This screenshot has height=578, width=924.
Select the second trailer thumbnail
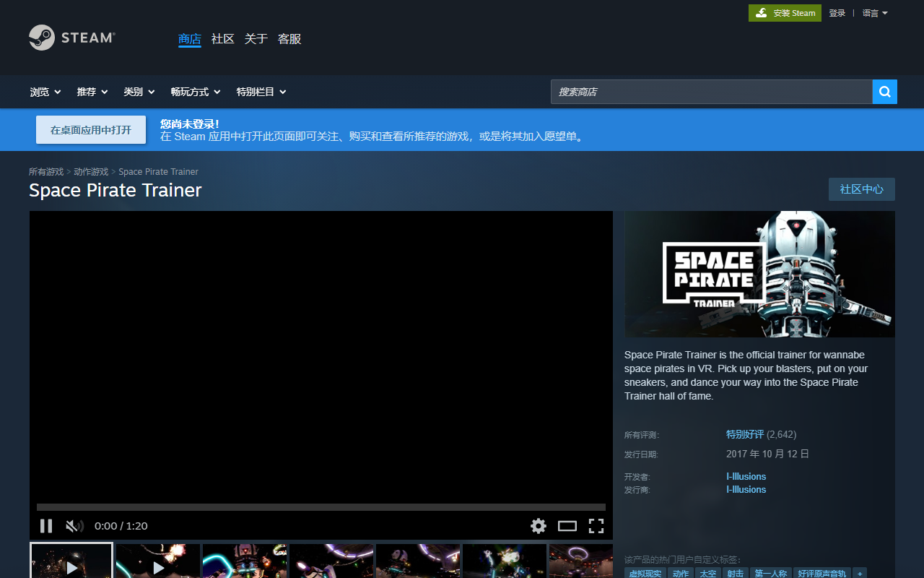158,561
